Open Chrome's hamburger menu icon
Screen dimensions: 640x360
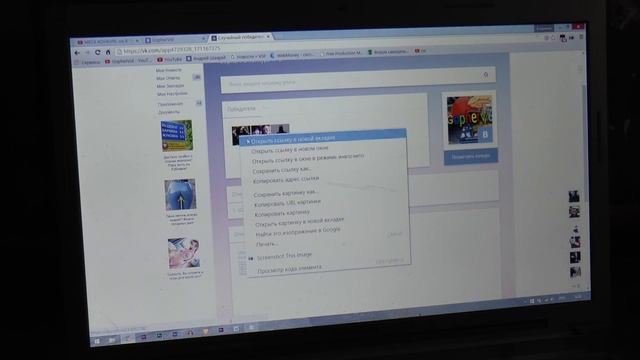click(x=581, y=37)
